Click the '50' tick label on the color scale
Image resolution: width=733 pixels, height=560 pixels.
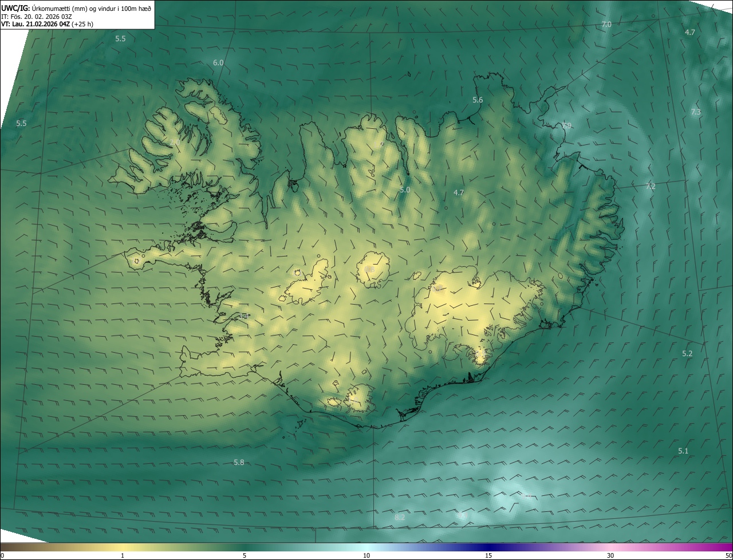(x=728, y=555)
